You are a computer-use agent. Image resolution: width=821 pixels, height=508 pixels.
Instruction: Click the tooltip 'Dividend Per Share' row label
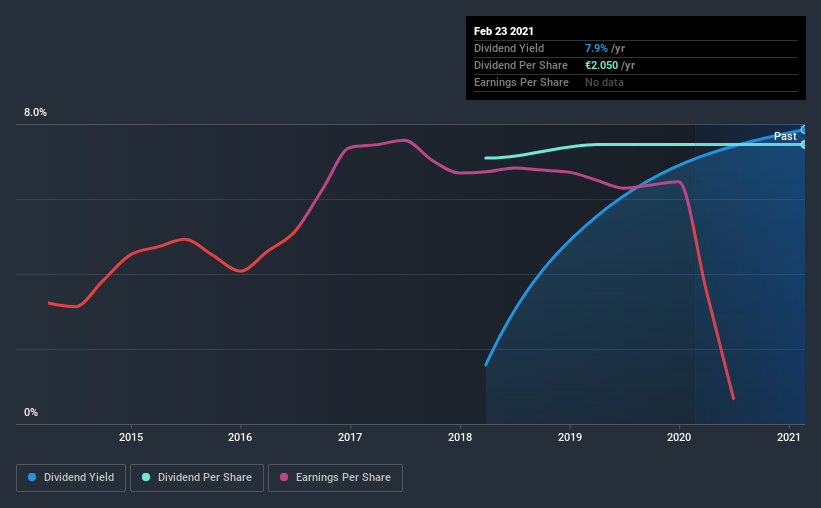[521, 65]
